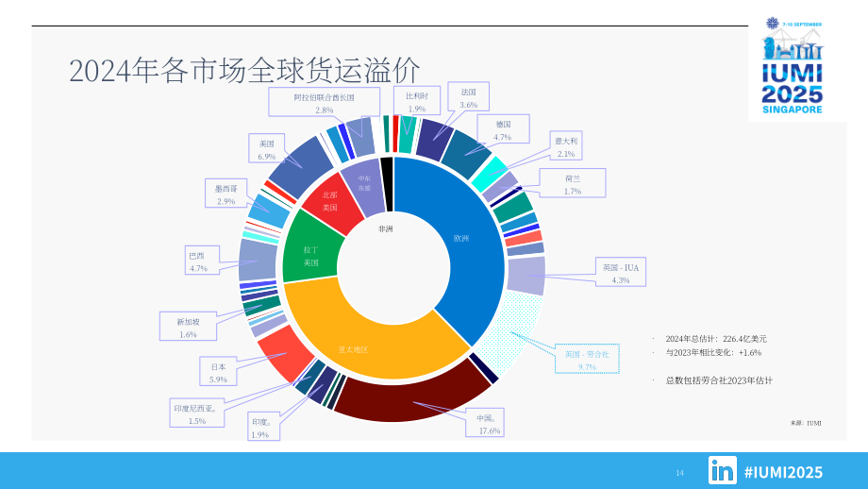Click the LinkedIn icon in the footer
Image resolution: width=868 pixels, height=489 pixels.
pos(723,470)
